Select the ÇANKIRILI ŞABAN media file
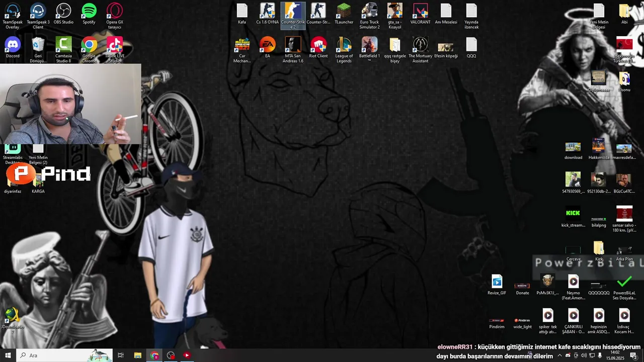This screenshot has height=362, width=644. click(x=573, y=321)
